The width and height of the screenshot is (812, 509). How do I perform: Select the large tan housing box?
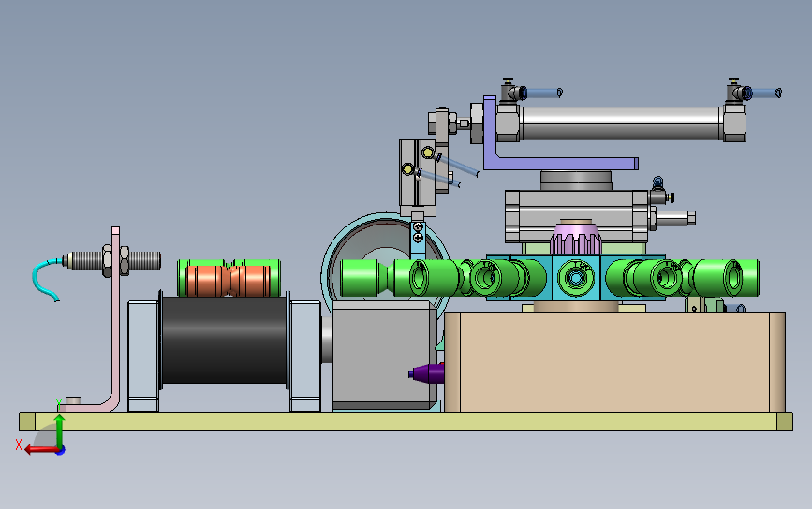614,361
